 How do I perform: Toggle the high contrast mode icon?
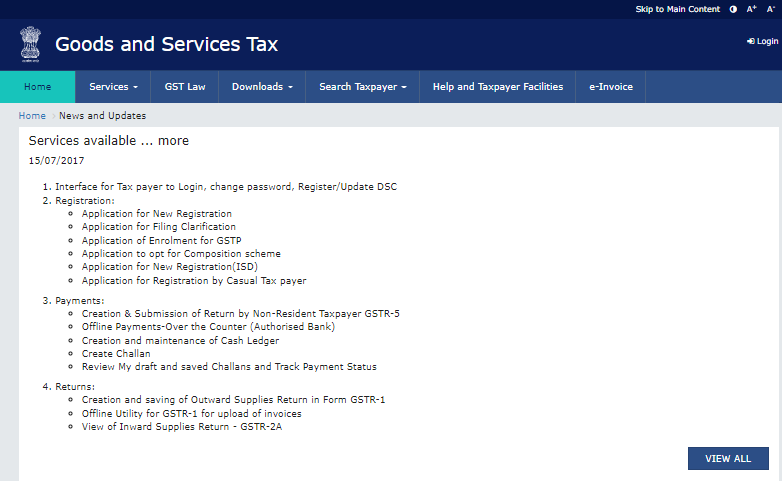(x=733, y=9)
